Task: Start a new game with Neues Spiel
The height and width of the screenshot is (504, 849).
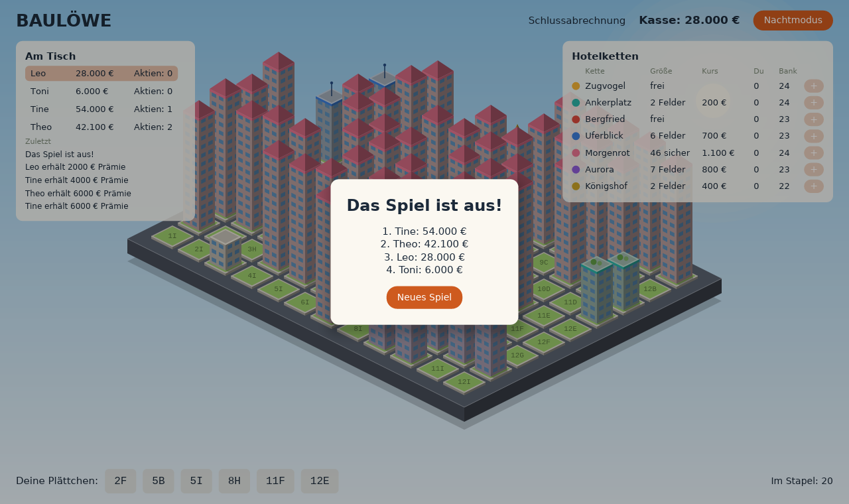Action: pos(424,297)
